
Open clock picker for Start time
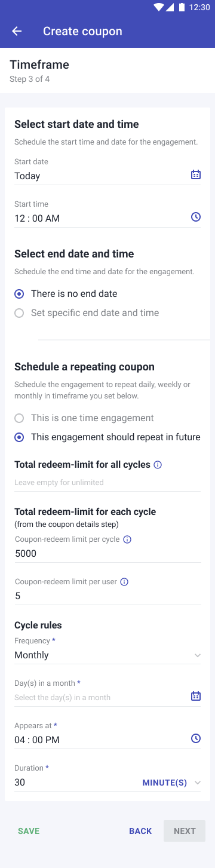coord(195,217)
